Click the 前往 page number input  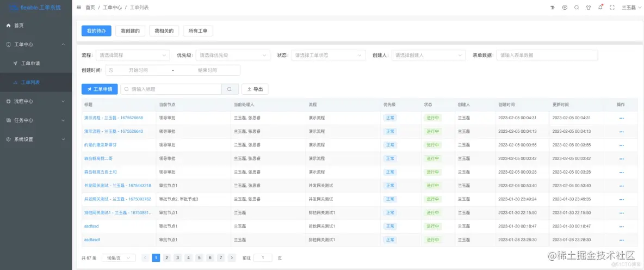263,257
